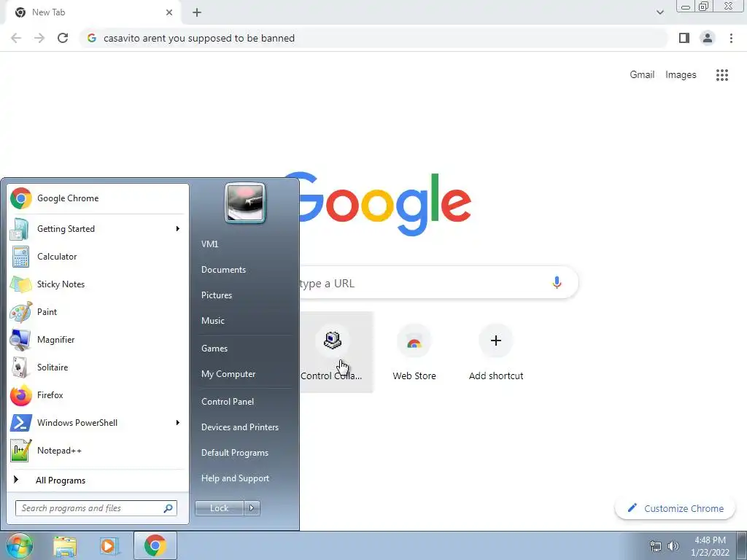Start Solitaire from the Start menu
This screenshot has height=560, width=747.
tap(97, 367)
